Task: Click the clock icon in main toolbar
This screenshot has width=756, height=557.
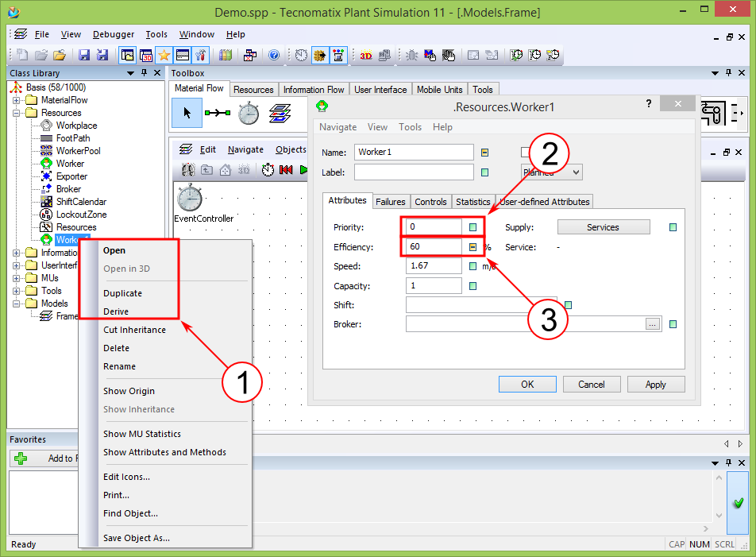Action: click(301, 55)
